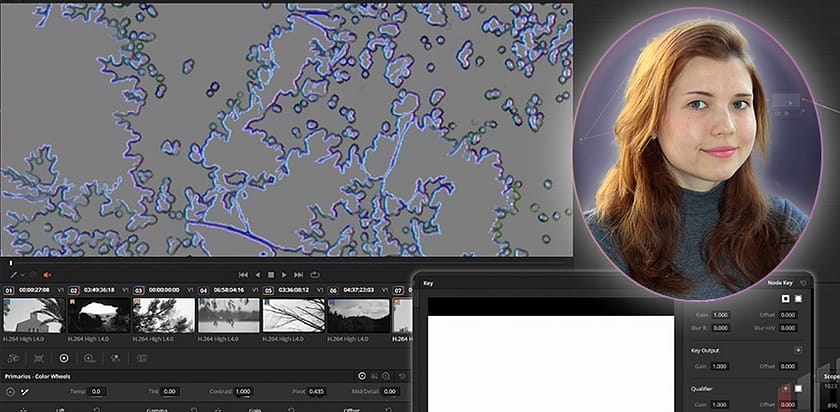The width and height of the screenshot is (840, 412).
Task: Click the Primaries - Color Wheels title
Action: (x=38, y=376)
